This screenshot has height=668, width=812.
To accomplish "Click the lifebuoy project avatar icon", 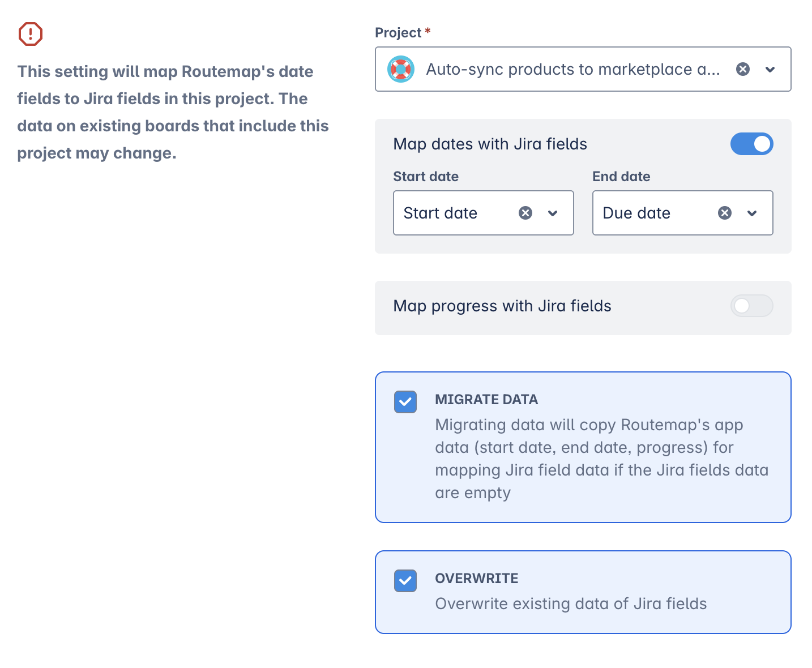I will 401,70.
